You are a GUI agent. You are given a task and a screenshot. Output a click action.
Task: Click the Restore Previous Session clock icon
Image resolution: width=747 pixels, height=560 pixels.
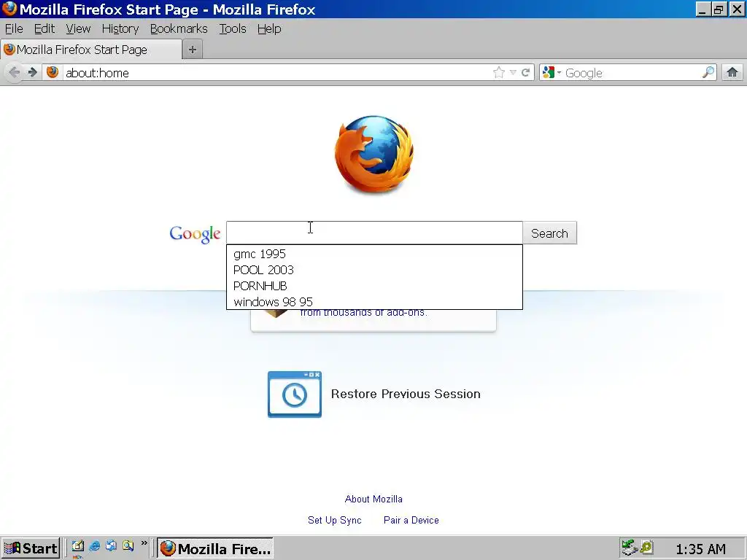click(x=295, y=394)
